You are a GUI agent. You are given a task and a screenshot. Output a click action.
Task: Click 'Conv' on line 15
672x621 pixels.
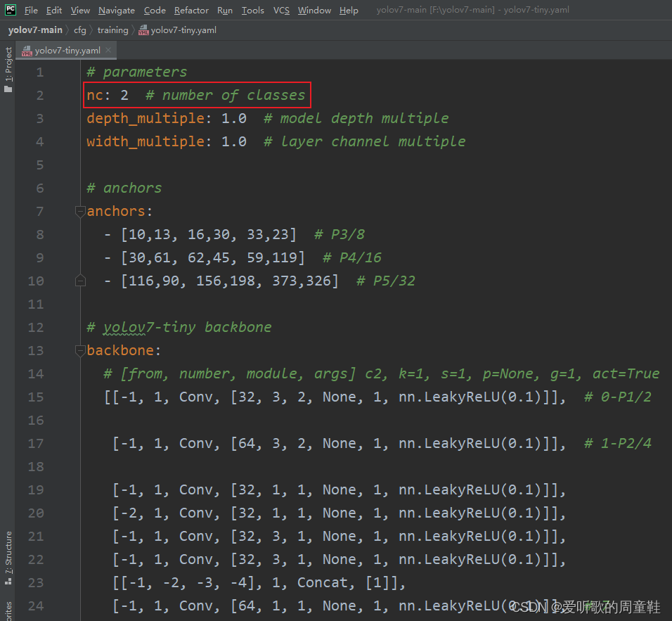196,397
